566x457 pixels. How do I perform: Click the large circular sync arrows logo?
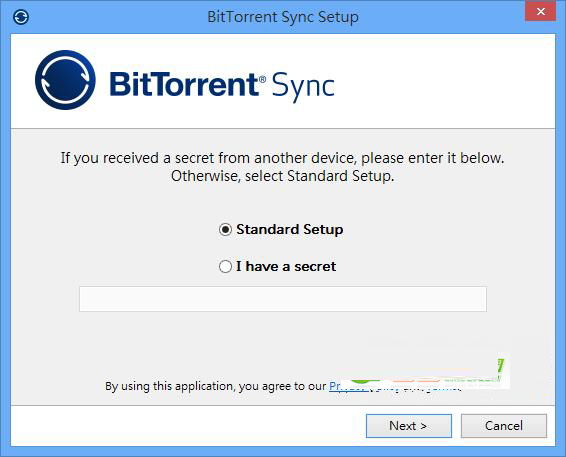(x=65, y=80)
